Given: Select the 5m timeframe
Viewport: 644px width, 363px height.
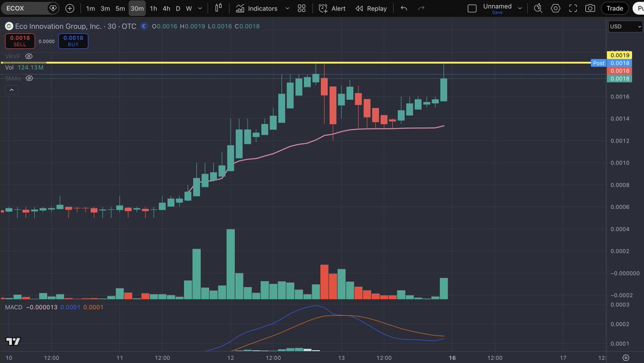Looking at the screenshot, I should [120, 9].
